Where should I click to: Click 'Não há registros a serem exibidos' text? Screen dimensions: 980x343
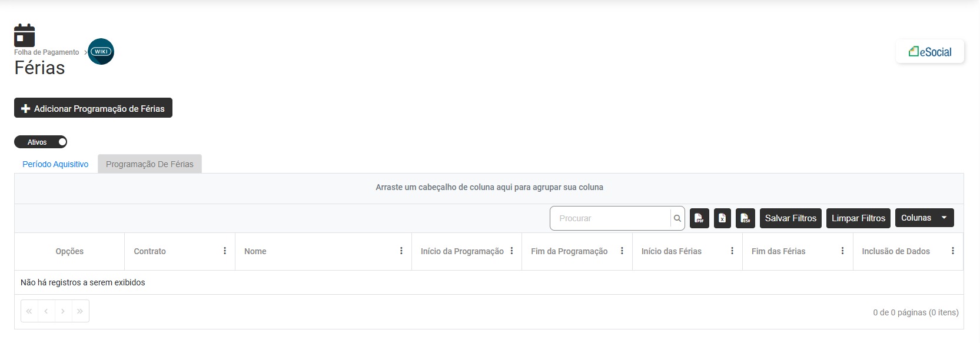point(83,282)
